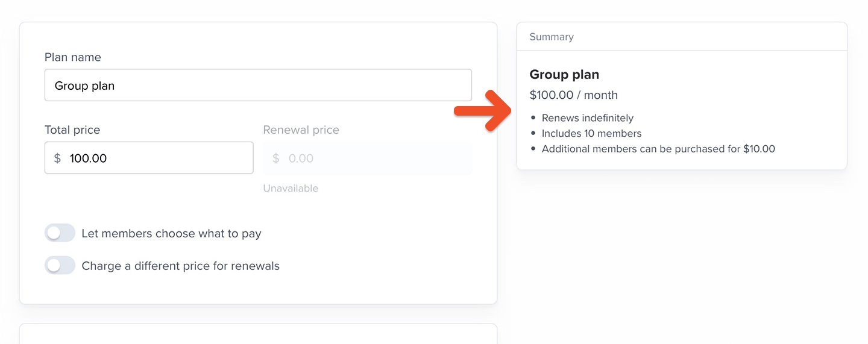Click the Renews indefinitely bullet
The height and width of the screenshot is (344, 868).
(587, 118)
